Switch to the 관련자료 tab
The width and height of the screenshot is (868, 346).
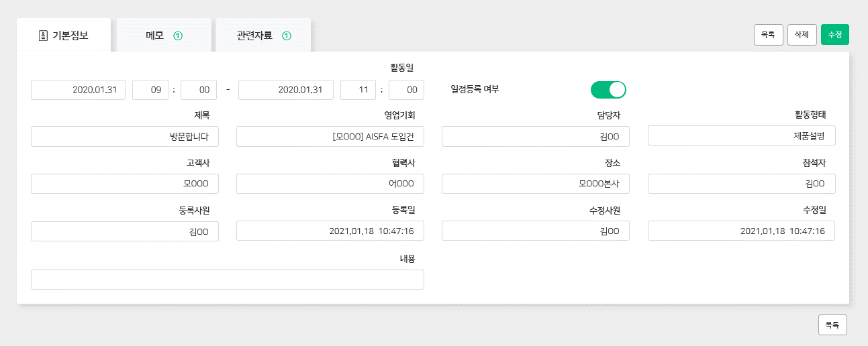click(x=263, y=36)
